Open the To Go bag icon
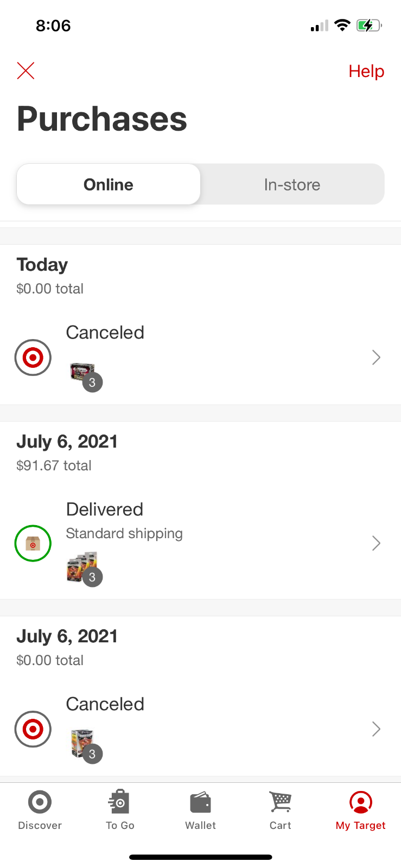 (119, 802)
